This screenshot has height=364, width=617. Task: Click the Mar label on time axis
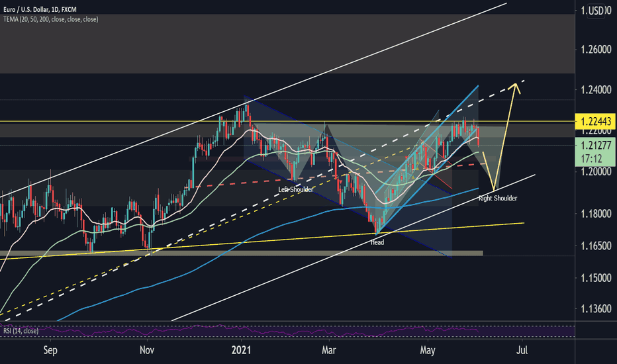pyautogui.click(x=329, y=350)
